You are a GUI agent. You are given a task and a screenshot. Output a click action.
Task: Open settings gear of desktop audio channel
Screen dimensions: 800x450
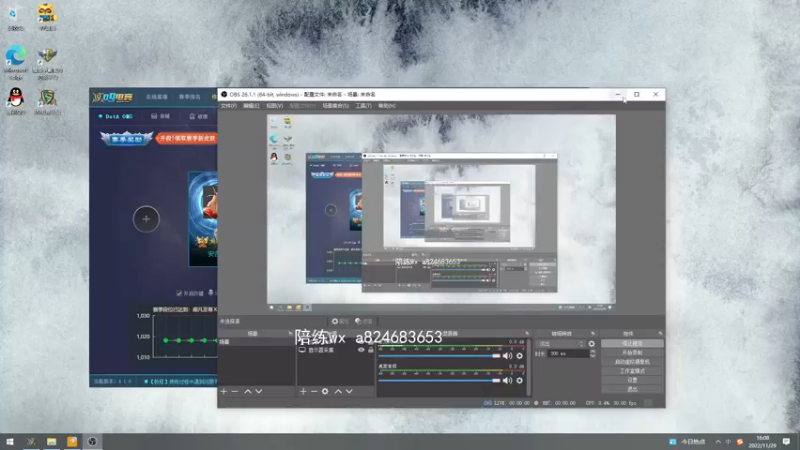click(x=519, y=380)
